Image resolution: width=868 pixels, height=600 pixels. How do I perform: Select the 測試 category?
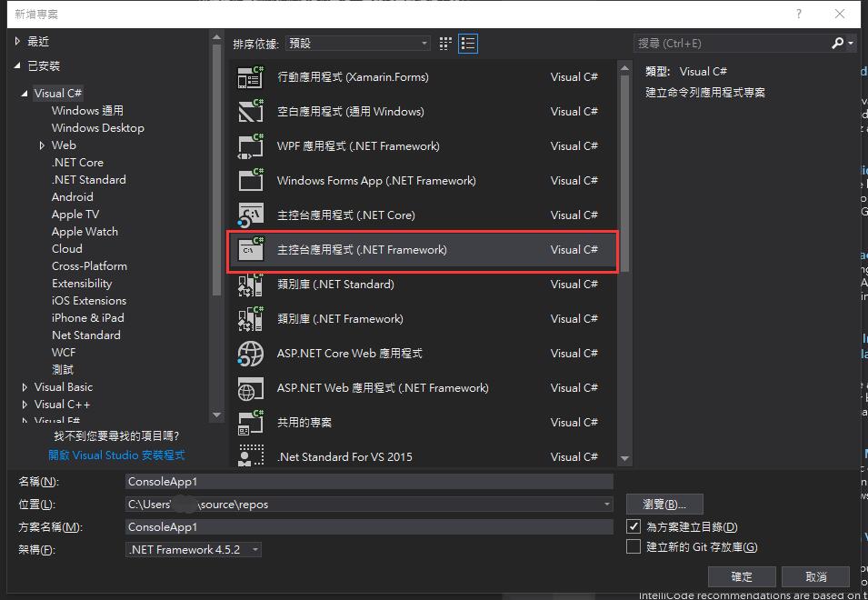click(63, 370)
